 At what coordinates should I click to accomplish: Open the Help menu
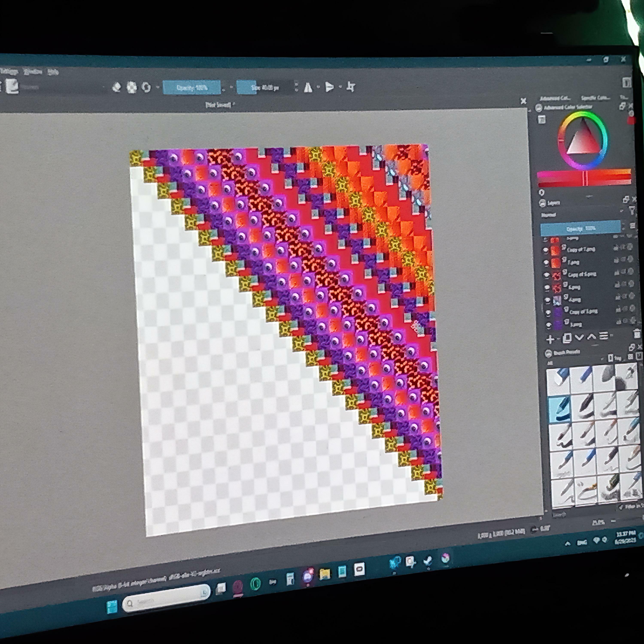coord(53,72)
